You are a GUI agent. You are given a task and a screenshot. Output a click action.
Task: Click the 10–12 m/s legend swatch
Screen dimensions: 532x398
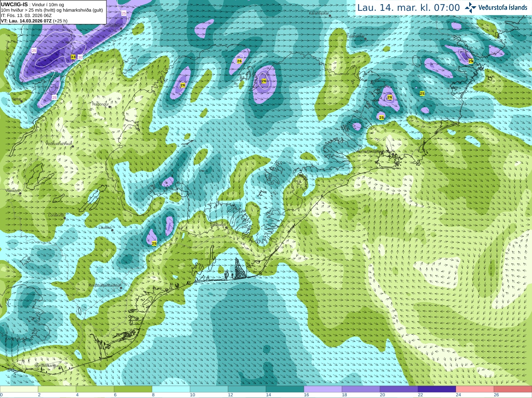point(209,389)
